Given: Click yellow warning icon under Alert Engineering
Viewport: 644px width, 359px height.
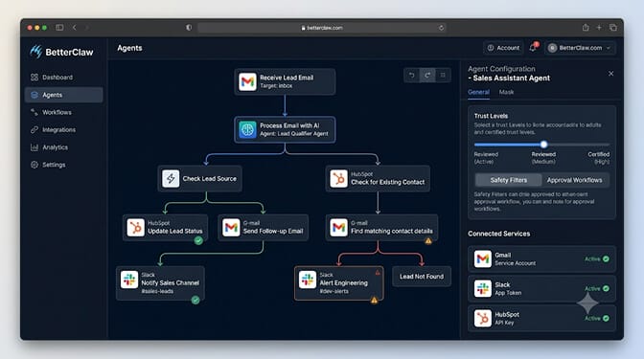Looking at the screenshot, I should click(374, 301).
